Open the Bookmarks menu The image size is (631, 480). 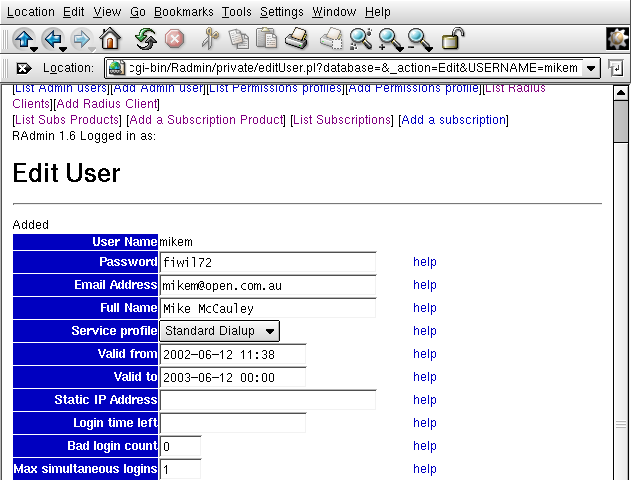click(184, 12)
